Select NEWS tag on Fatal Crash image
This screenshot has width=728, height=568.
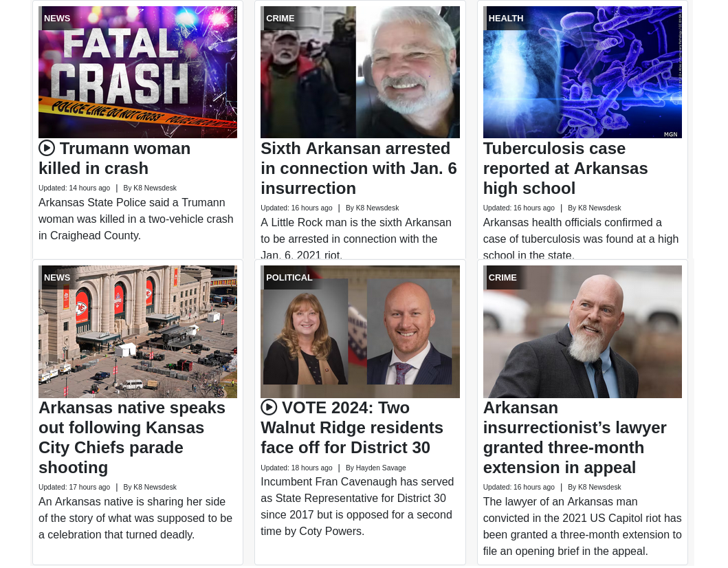[x=56, y=18]
